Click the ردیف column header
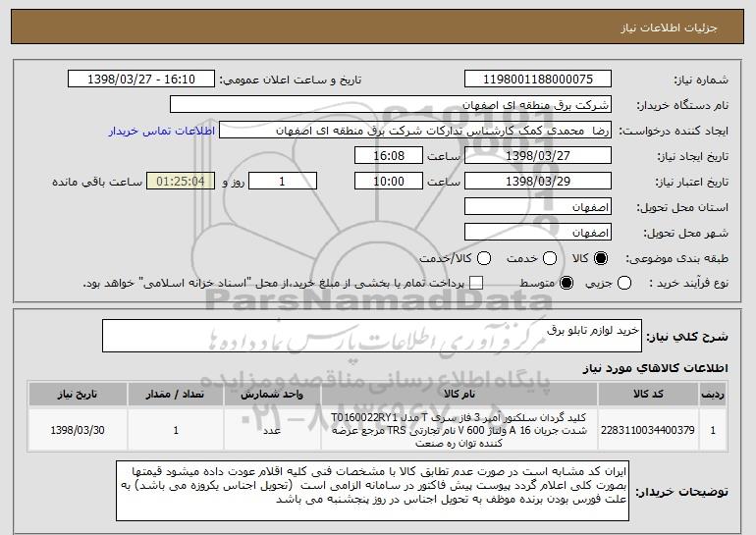Screen dimensions: 756x535 click(713, 395)
